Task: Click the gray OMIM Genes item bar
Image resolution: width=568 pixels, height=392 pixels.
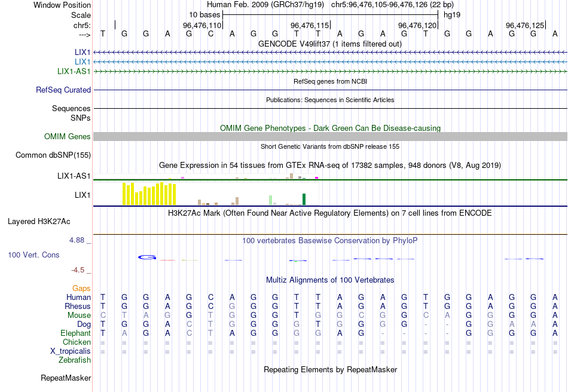Action: tap(330, 136)
